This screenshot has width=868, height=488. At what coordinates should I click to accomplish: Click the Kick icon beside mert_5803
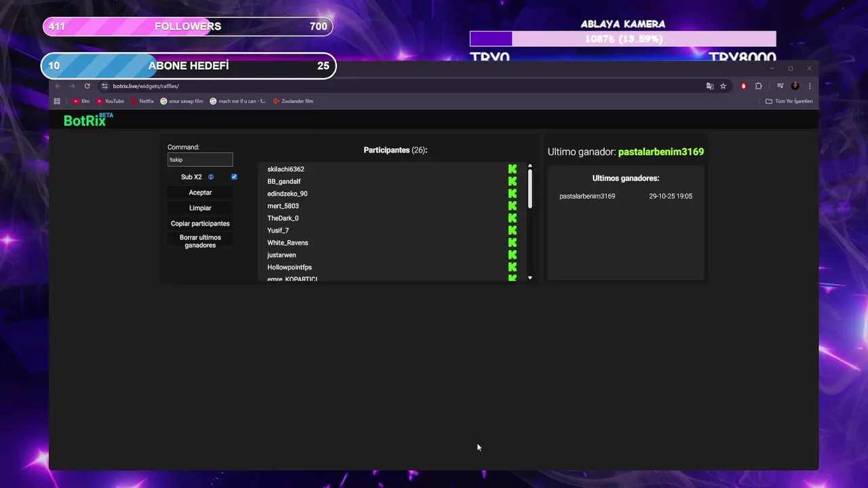tap(513, 205)
